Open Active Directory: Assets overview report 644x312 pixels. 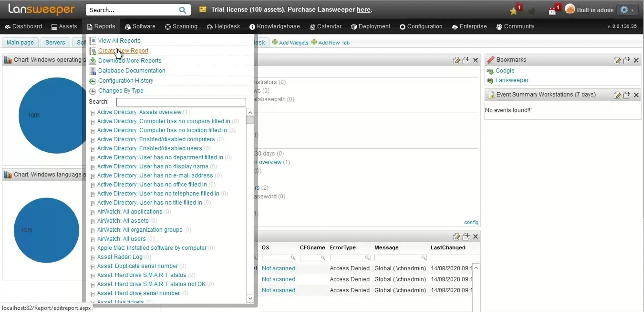pos(139,112)
